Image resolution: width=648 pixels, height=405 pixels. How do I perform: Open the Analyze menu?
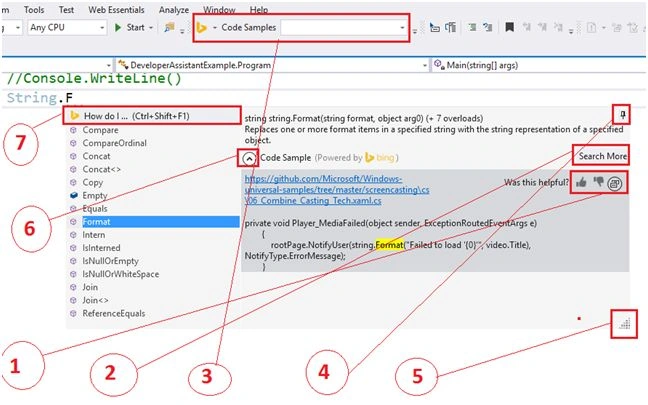click(174, 10)
